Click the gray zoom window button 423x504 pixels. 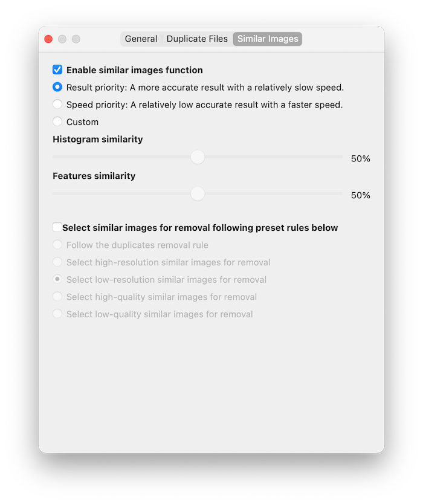[x=76, y=39]
